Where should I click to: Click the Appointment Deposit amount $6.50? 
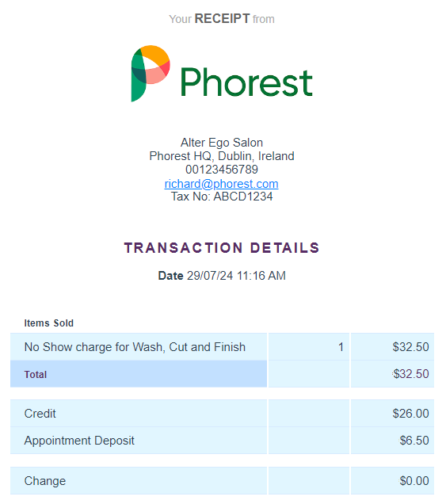(x=414, y=441)
